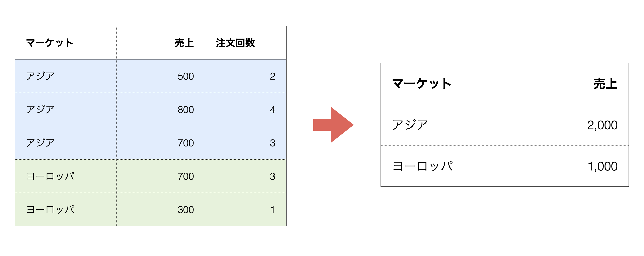The height and width of the screenshot is (256, 644).
Task: Click アジア in the summary table
Action: tap(410, 125)
